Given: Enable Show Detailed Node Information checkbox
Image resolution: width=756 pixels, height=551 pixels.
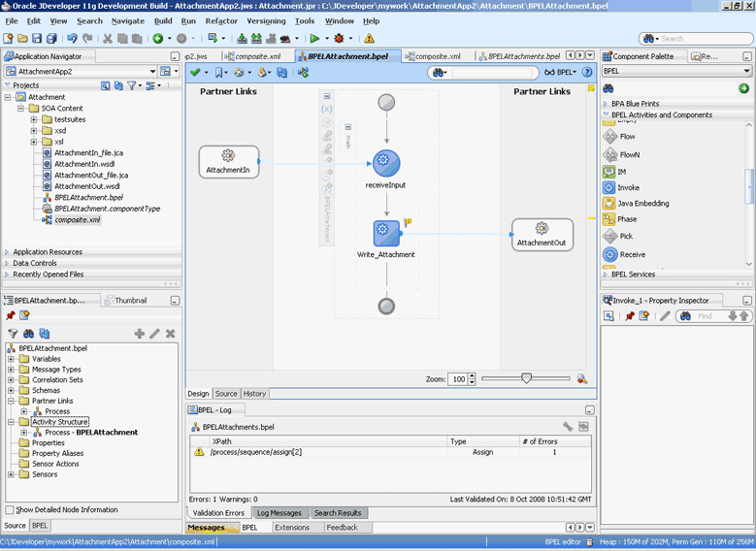Looking at the screenshot, I should tap(10, 509).
